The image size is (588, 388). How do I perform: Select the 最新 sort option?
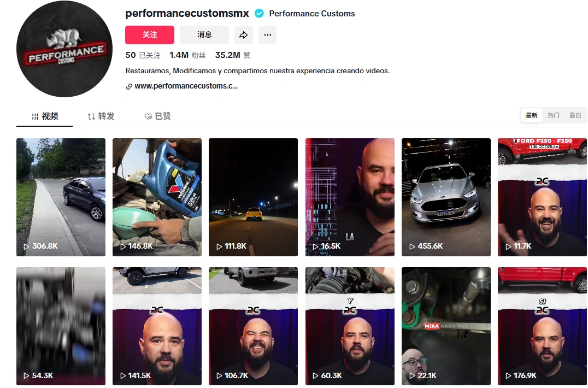(x=531, y=115)
